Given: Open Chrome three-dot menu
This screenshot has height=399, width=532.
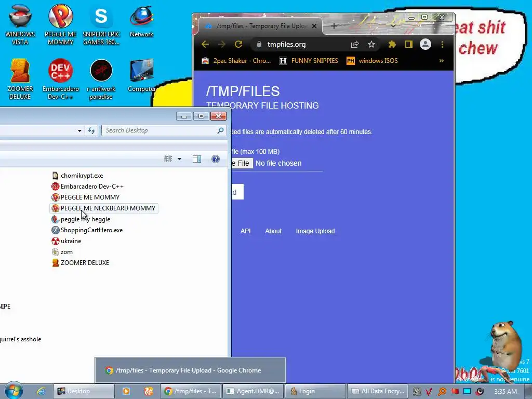Looking at the screenshot, I should tap(443, 45).
